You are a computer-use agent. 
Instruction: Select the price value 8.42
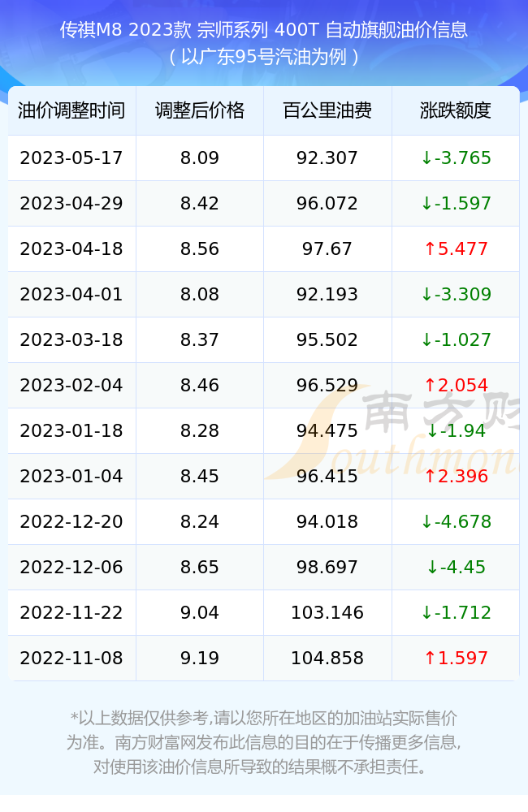pyautogui.click(x=200, y=203)
